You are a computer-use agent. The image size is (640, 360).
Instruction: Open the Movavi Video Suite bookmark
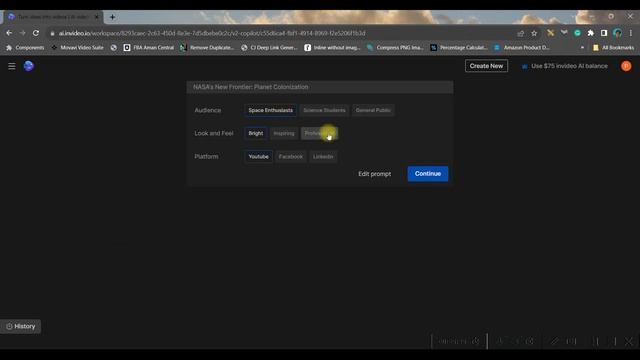(77, 48)
